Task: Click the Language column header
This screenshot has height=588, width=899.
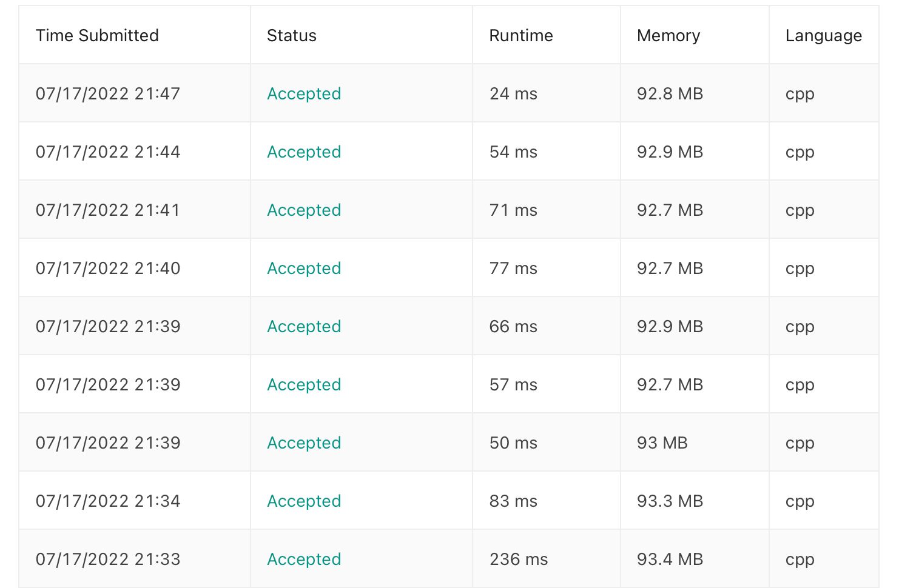Action: (x=823, y=35)
